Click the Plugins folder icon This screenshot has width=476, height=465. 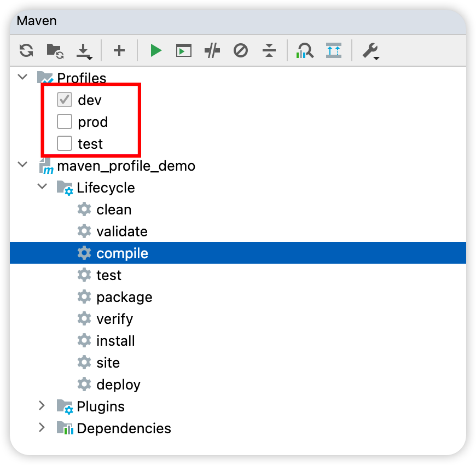pos(65,406)
